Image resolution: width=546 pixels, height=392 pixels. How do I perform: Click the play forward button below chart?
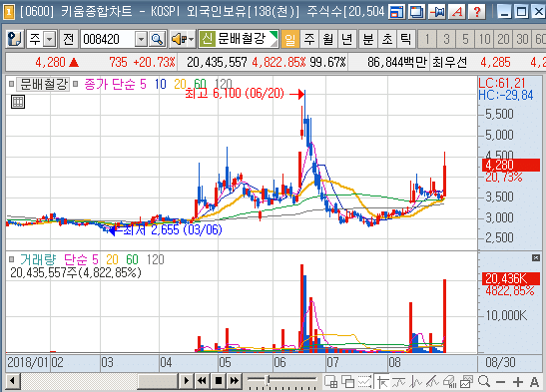coord(187,381)
